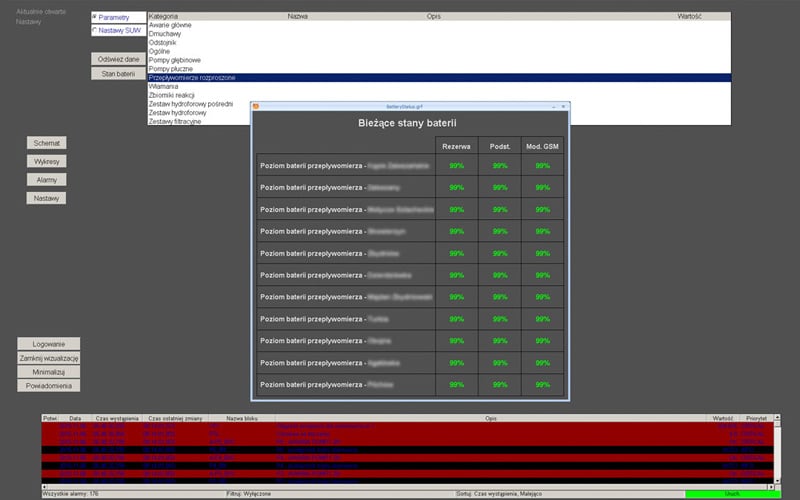
Task: Close the BatteryStatus popup window
Action: [x=564, y=106]
